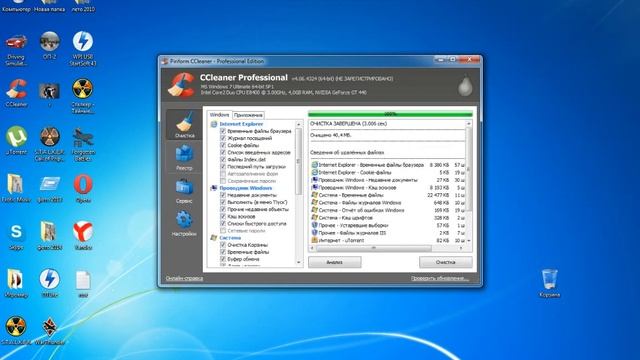Click Проверить обновления link
The image size is (640, 360).
coord(440,278)
